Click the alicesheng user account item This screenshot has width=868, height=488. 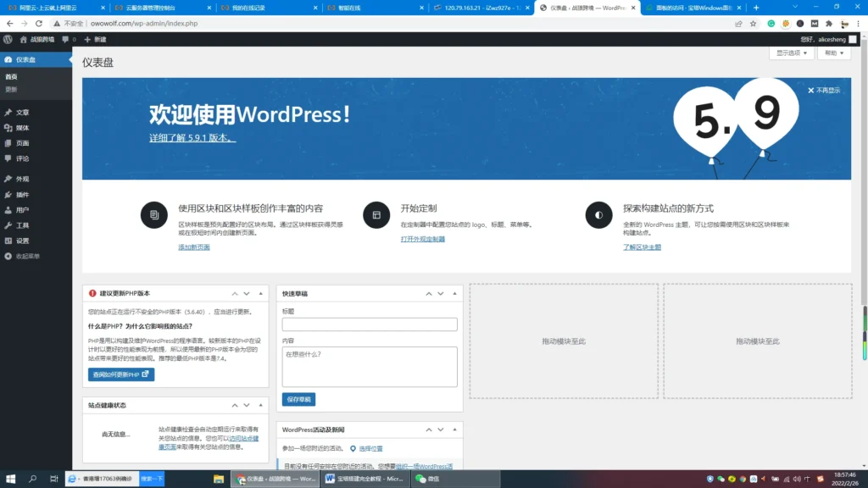point(828,39)
